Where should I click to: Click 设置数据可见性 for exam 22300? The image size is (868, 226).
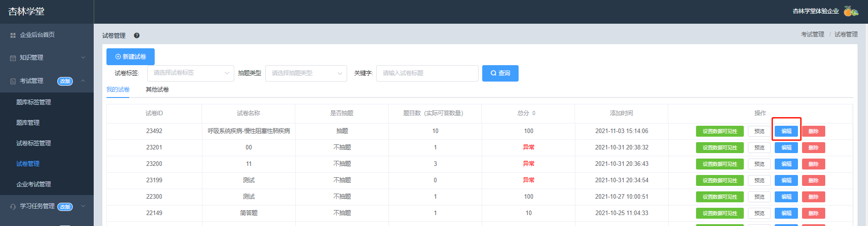click(x=720, y=197)
